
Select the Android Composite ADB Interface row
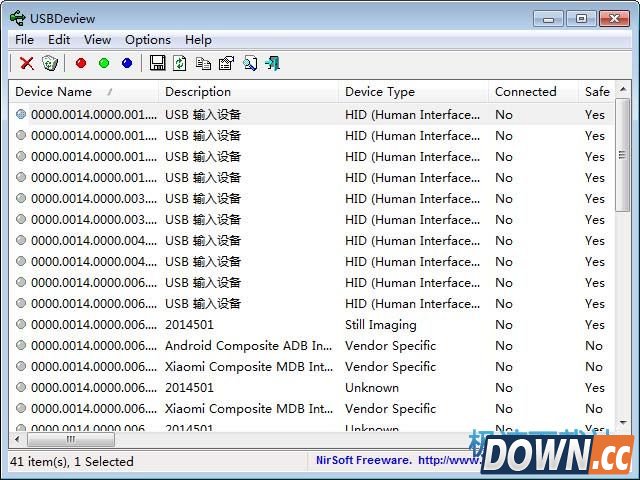[312, 346]
